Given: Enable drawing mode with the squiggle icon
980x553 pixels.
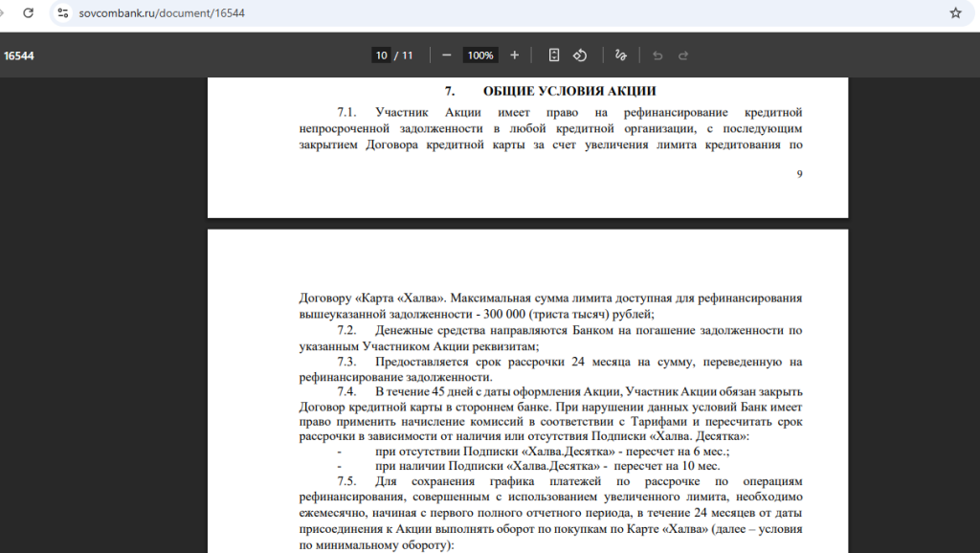Looking at the screenshot, I should tap(620, 55).
